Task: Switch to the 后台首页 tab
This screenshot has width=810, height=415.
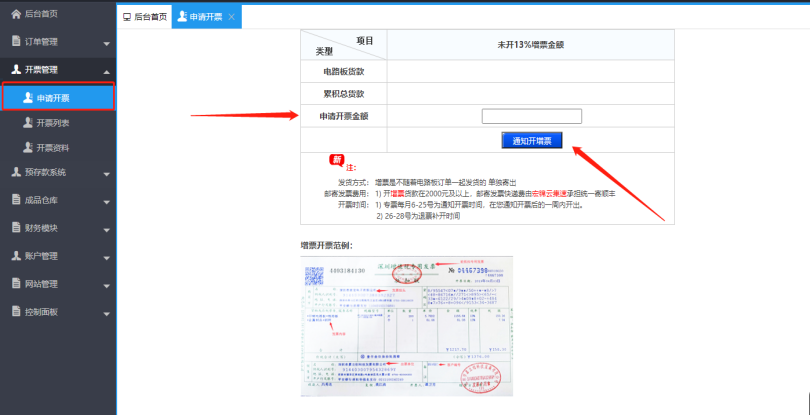Action: coord(144,18)
